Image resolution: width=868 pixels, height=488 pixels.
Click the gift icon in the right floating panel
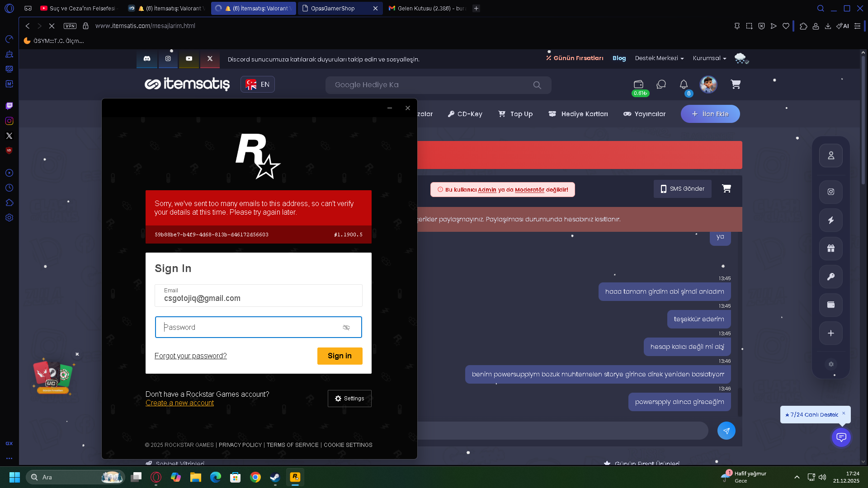click(x=831, y=248)
